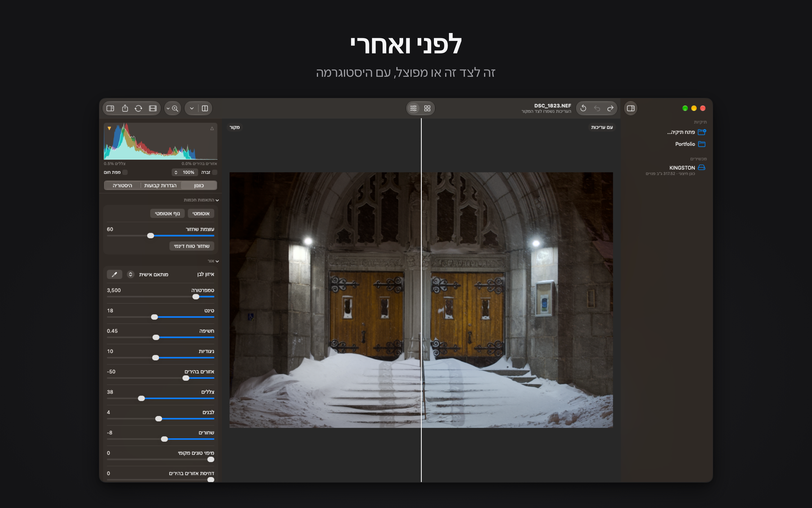Click the sync circular arrows icon
The width and height of the screenshot is (812, 508).
[138, 108]
